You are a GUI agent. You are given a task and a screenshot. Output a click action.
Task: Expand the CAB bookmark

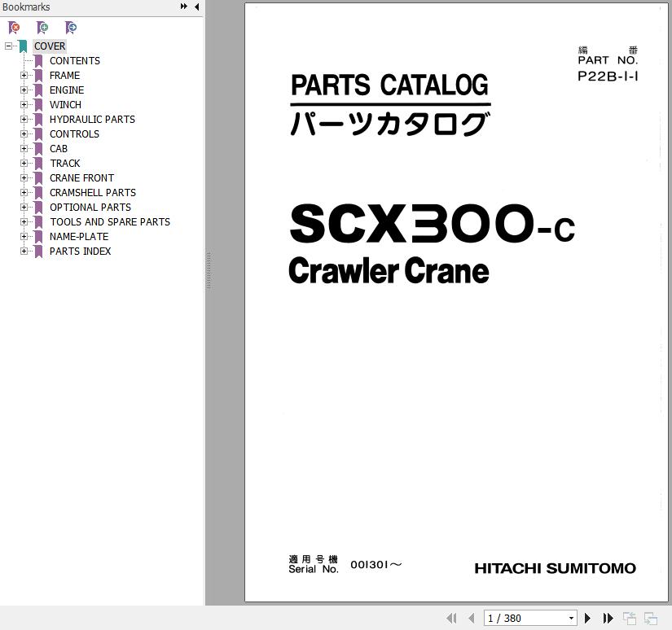click(x=24, y=149)
